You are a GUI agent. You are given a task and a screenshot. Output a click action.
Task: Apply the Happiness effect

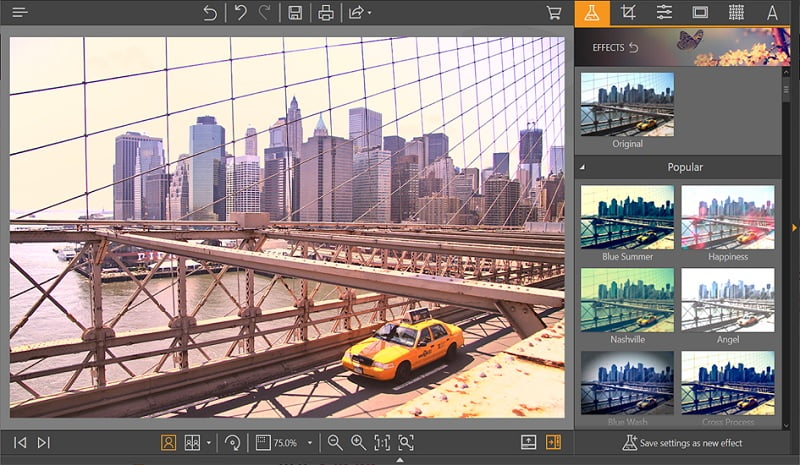click(728, 217)
